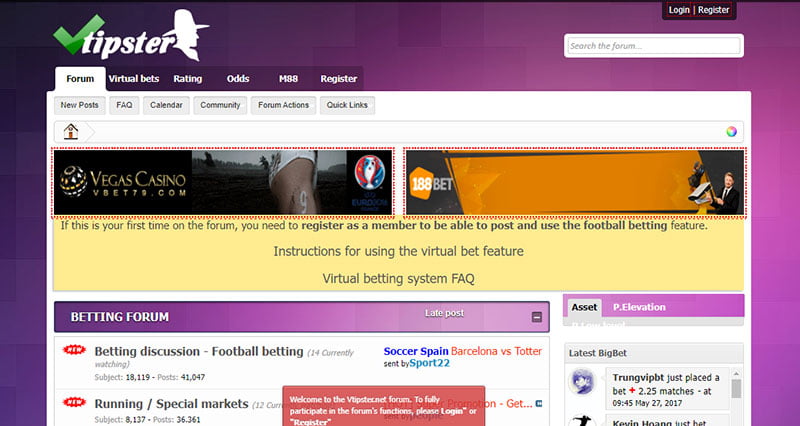Screen dimensions: 800x426
Task: Go to last post arrow icon in Running markets row
Action: pyautogui.click(x=539, y=404)
